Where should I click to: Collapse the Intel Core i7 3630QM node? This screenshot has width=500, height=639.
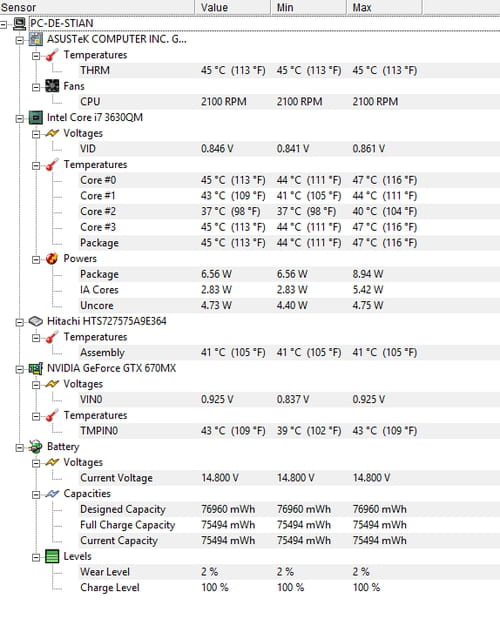(x=20, y=119)
